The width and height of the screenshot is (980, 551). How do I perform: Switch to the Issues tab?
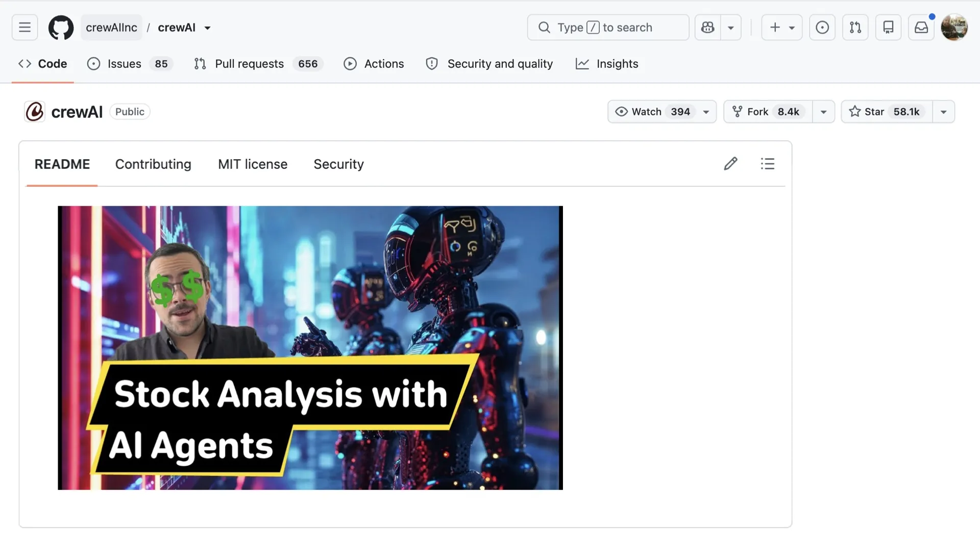(130, 64)
